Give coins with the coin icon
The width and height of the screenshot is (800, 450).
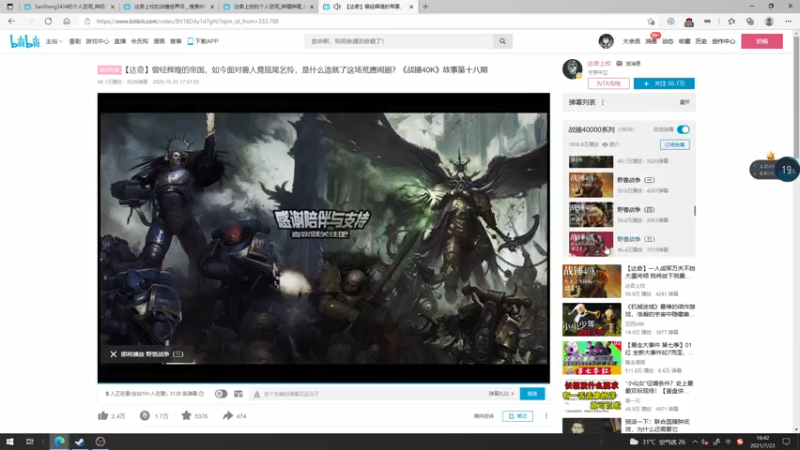pyautogui.click(x=145, y=416)
